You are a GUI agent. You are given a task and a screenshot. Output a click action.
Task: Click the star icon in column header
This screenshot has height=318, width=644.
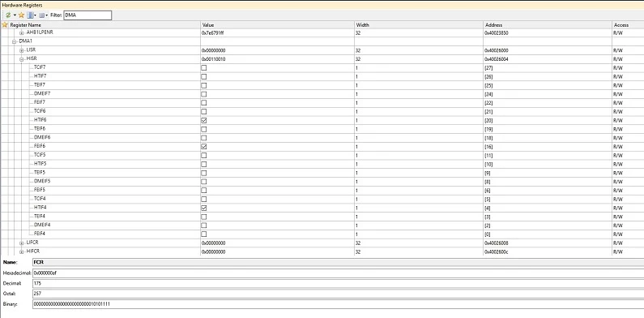(5, 24)
